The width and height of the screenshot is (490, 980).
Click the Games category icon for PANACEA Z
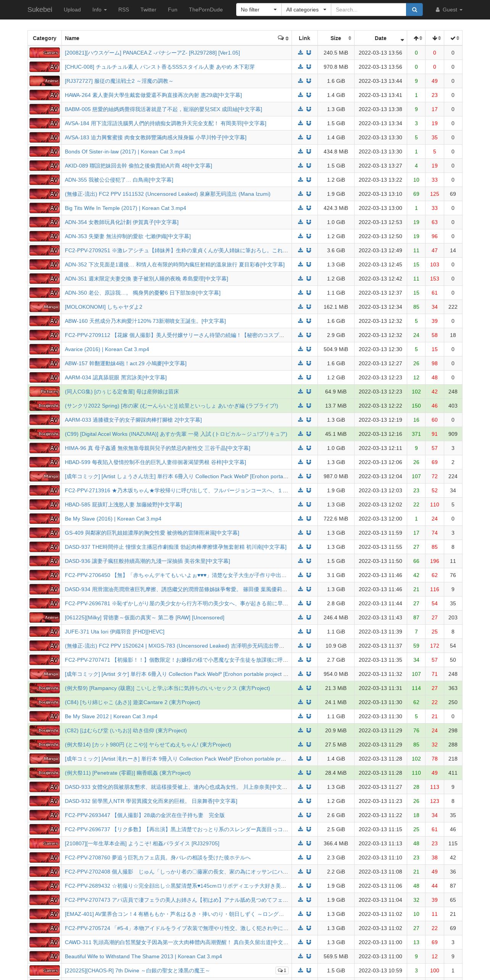click(45, 53)
